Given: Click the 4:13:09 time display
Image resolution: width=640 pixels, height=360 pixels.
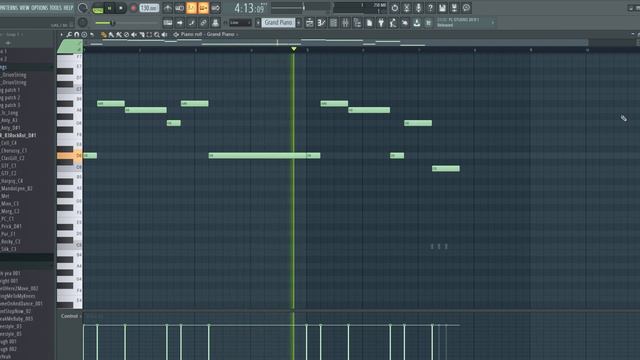Looking at the screenshot, I should pos(250,8).
